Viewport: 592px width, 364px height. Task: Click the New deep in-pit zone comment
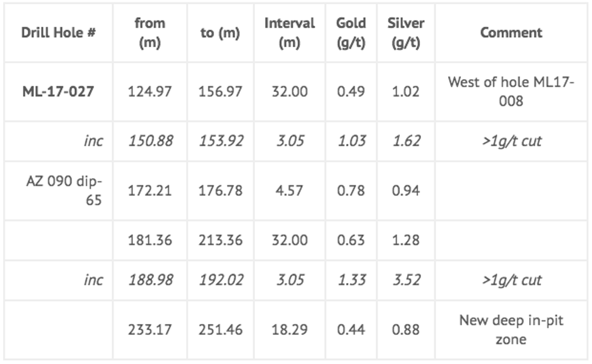[511, 330]
